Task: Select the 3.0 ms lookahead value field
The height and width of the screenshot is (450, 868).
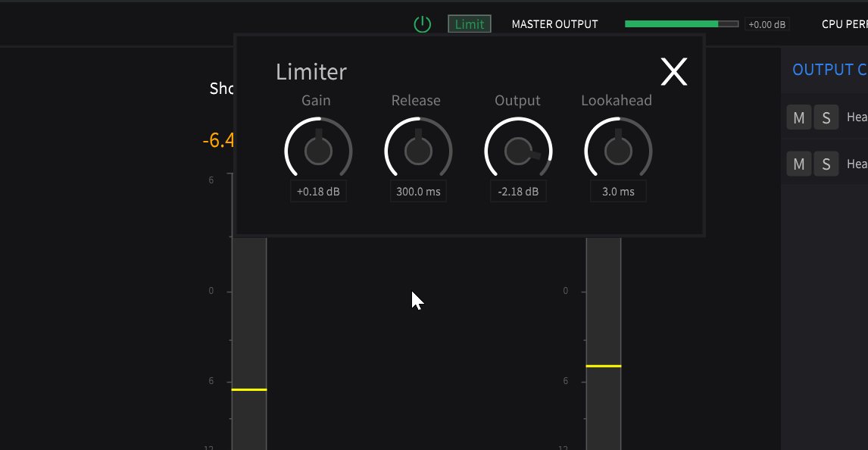Action: point(618,191)
